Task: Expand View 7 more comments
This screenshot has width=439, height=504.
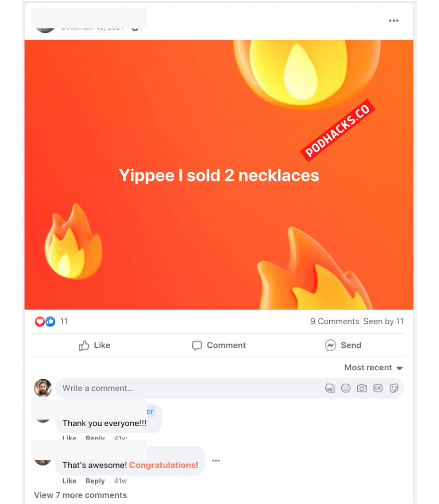Action: [80, 495]
